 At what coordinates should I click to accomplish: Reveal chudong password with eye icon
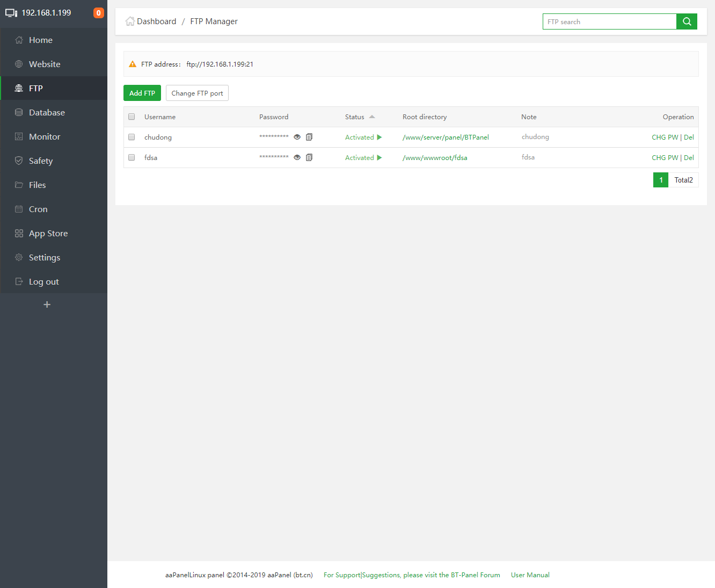click(297, 137)
